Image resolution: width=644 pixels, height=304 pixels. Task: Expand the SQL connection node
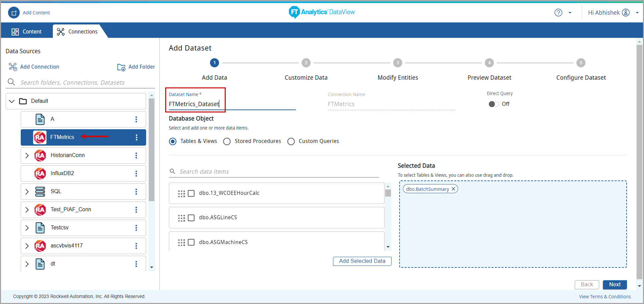pos(27,192)
